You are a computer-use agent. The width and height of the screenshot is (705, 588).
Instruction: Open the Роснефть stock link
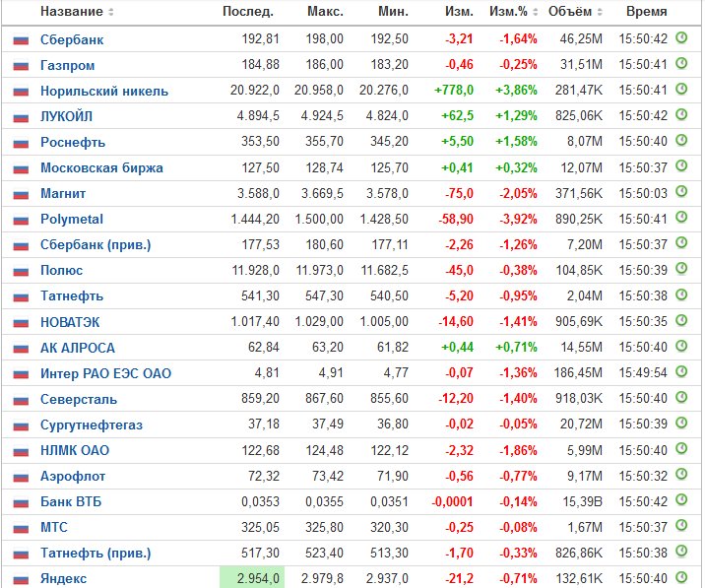[x=73, y=142]
